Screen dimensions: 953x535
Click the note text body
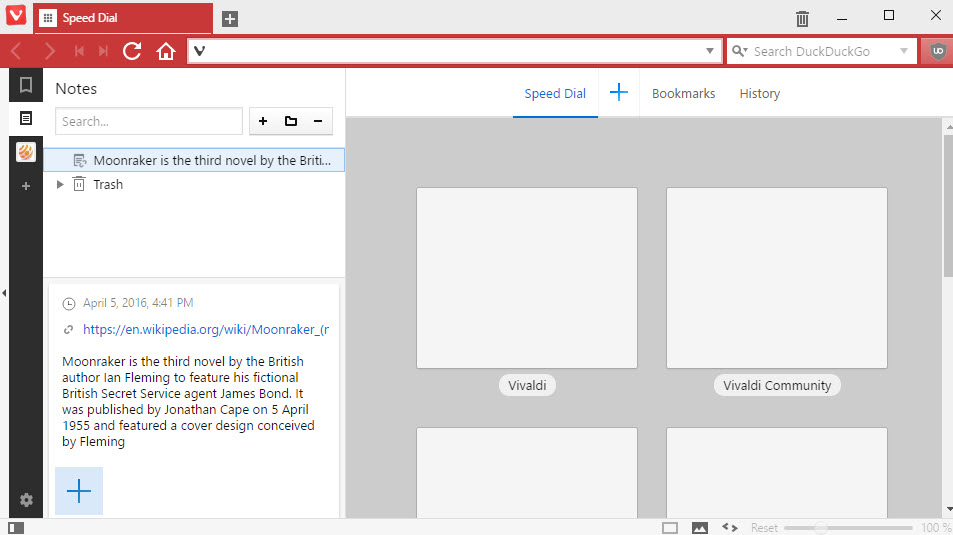tap(188, 401)
